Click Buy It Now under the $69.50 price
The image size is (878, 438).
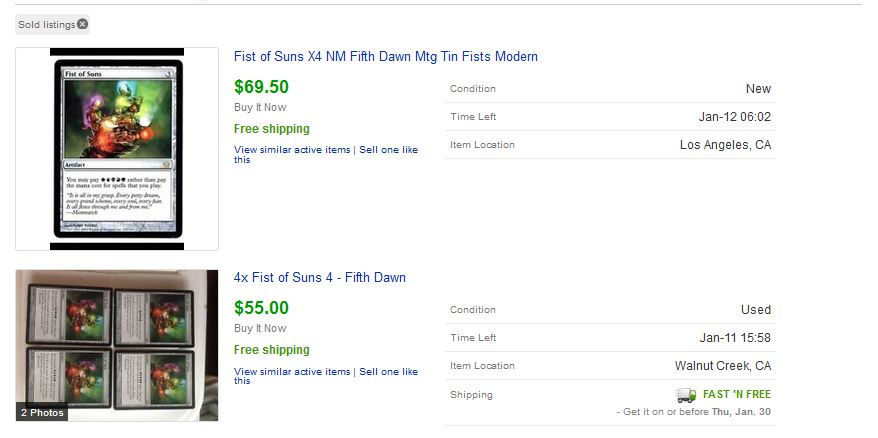pos(260,107)
